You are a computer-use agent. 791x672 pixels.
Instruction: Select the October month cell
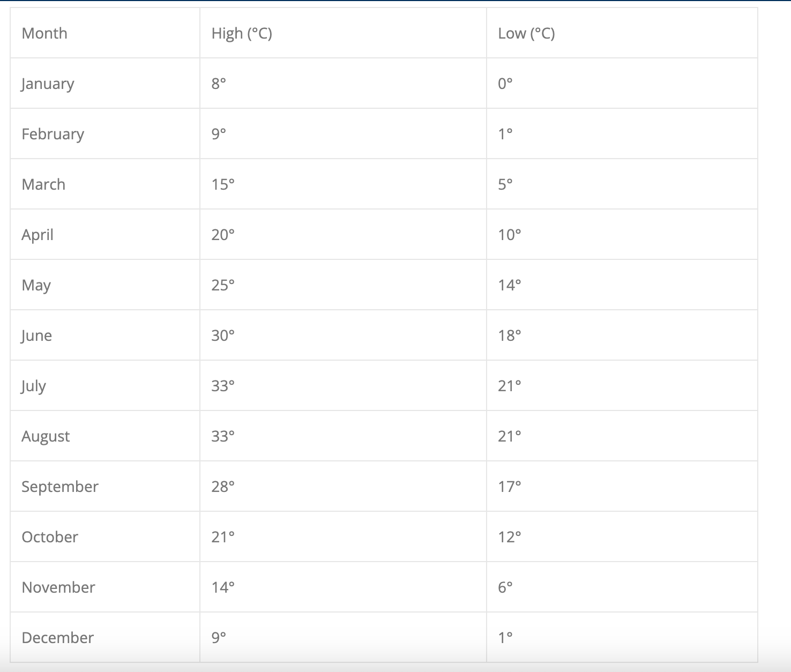tap(50, 537)
